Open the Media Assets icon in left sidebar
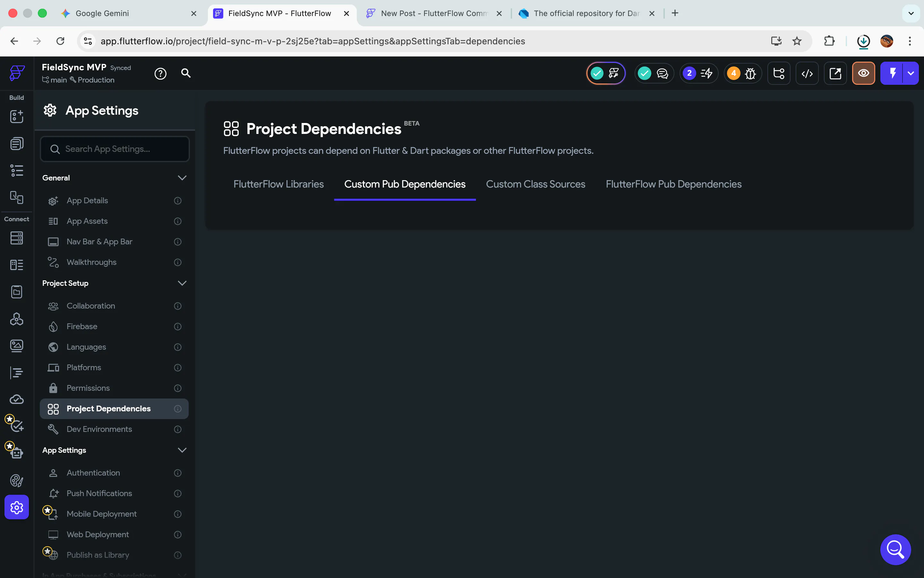 click(16, 346)
